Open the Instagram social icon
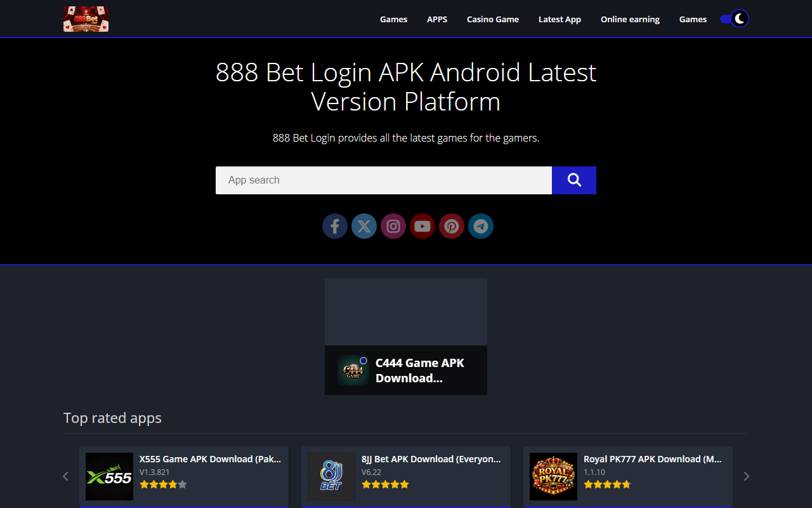This screenshot has width=812, height=508. pos(393,226)
